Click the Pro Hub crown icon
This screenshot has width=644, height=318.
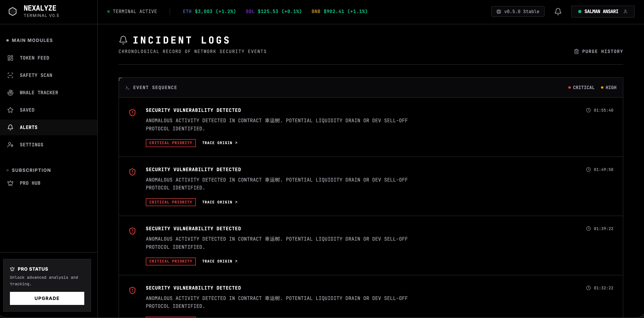coord(10,183)
